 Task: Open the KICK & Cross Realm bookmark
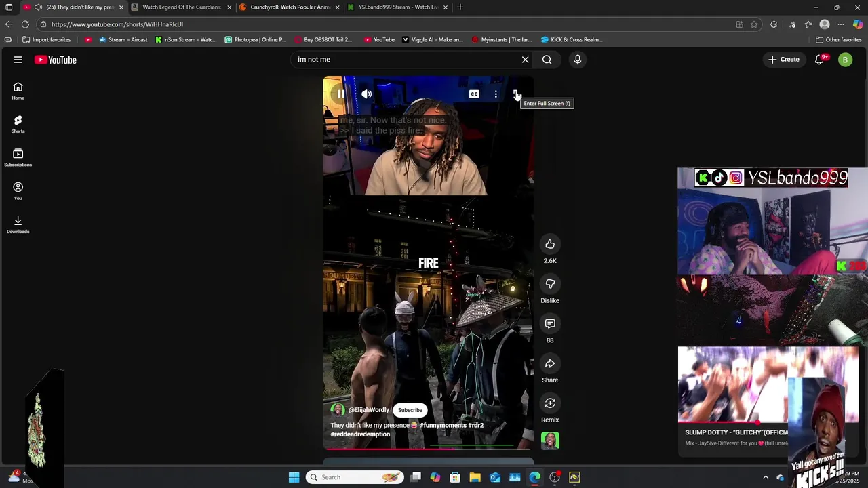tap(572, 39)
